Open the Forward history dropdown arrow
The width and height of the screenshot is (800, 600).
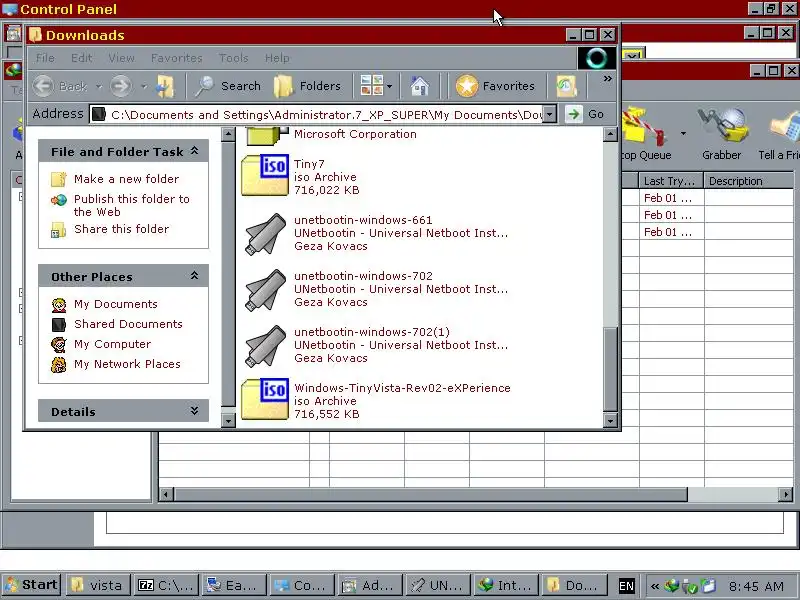pyautogui.click(x=144, y=86)
